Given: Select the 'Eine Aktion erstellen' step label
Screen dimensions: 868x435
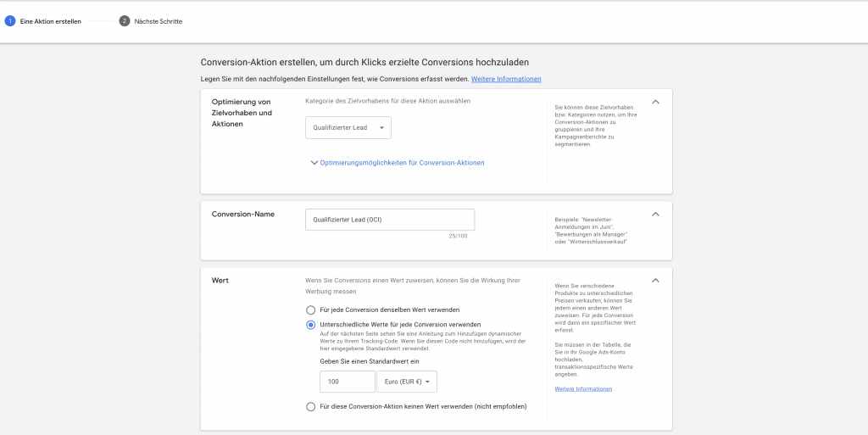Looking at the screenshot, I should click(50, 21).
